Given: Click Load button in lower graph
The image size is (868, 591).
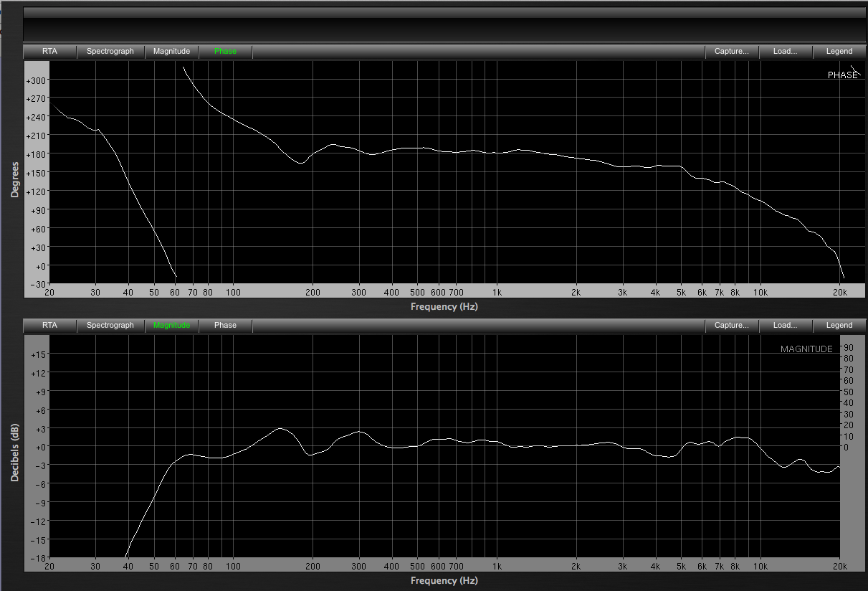Looking at the screenshot, I should click(x=786, y=326).
